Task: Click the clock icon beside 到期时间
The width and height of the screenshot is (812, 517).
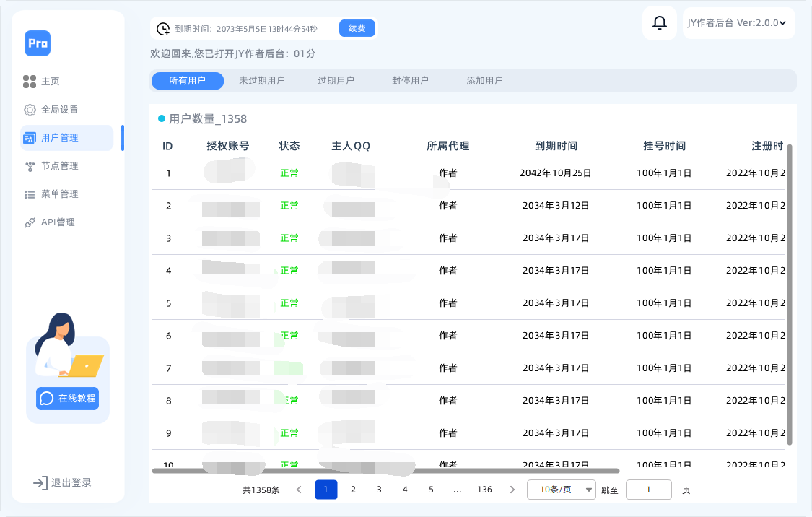Action: (162, 28)
